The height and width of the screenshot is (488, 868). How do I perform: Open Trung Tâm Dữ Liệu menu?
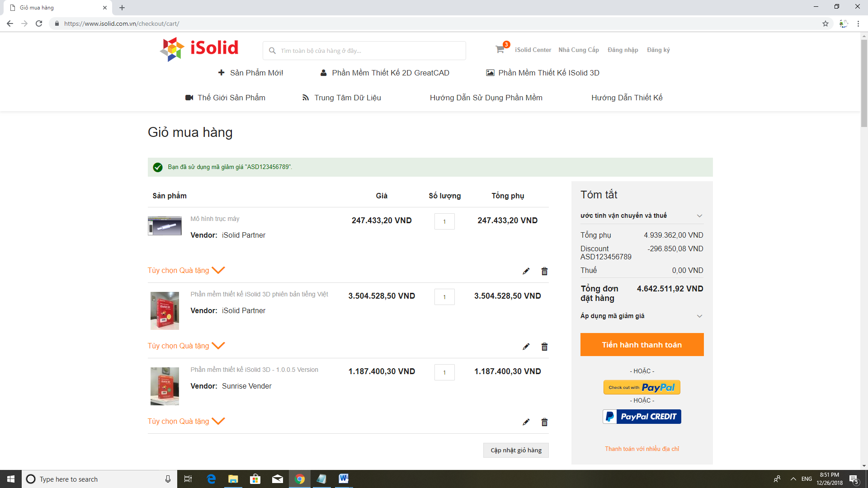tap(342, 98)
